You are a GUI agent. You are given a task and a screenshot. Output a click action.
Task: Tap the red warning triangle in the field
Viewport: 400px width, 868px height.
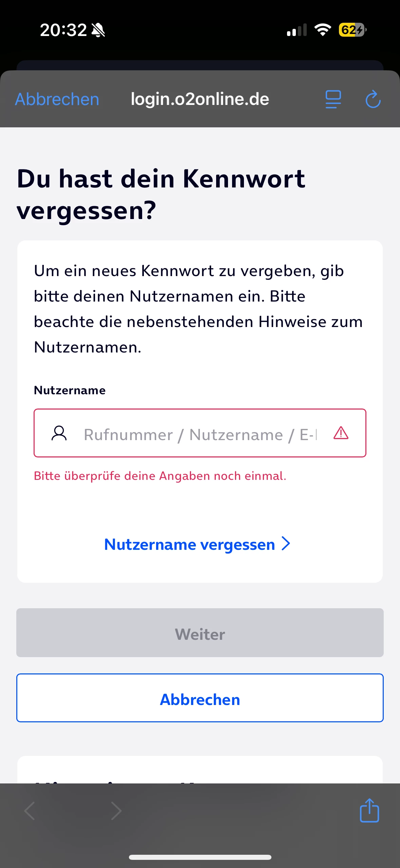click(341, 433)
